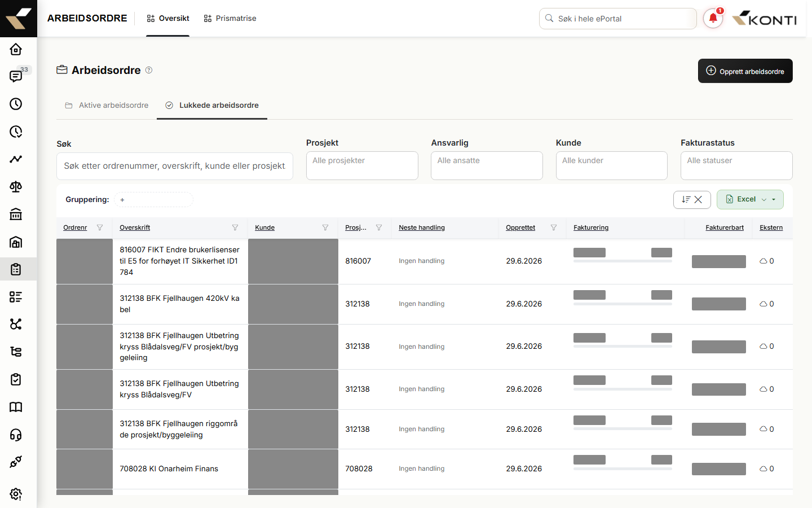The height and width of the screenshot is (508, 812).
Task: Open the network nodes icon in sidebar
Action: tap(16, 324)
